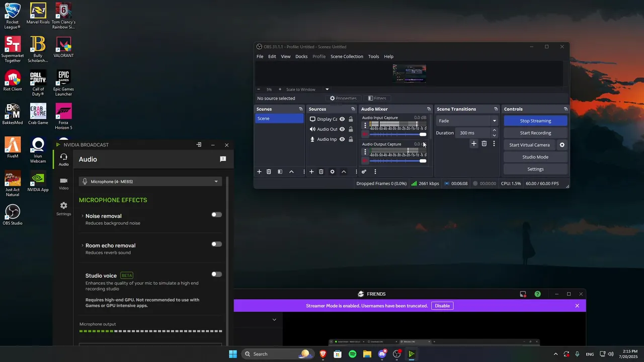Open the Scene Collection menu
This screenshot has width=644, height=362.
coord(347,56)
